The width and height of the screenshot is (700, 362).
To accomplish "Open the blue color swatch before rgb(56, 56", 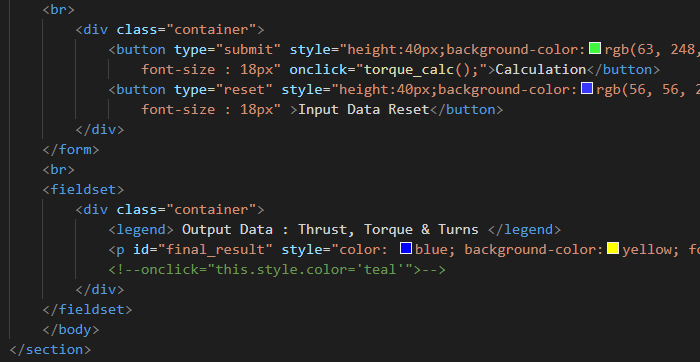I will [587, 88].
